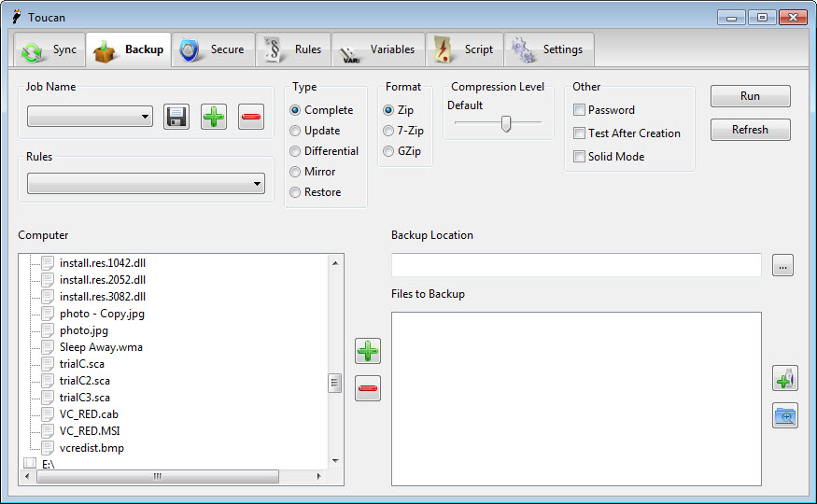Viewport: 817px width, 504px height.
Task: Click the scroll right arrow in Computer tree
Action: [x=318, y=476]
